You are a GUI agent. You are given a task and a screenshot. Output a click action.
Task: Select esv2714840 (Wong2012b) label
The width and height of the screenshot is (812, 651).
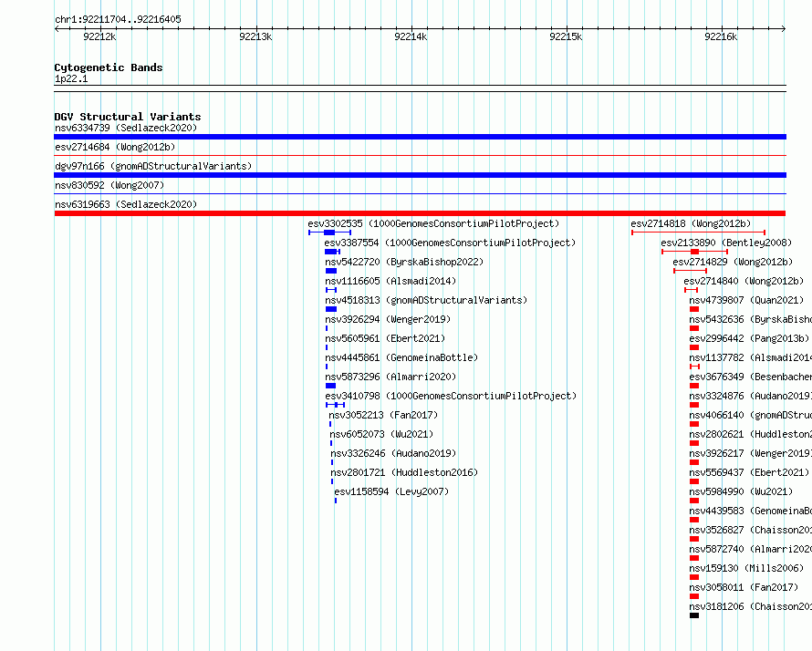(x=744, y=281)
